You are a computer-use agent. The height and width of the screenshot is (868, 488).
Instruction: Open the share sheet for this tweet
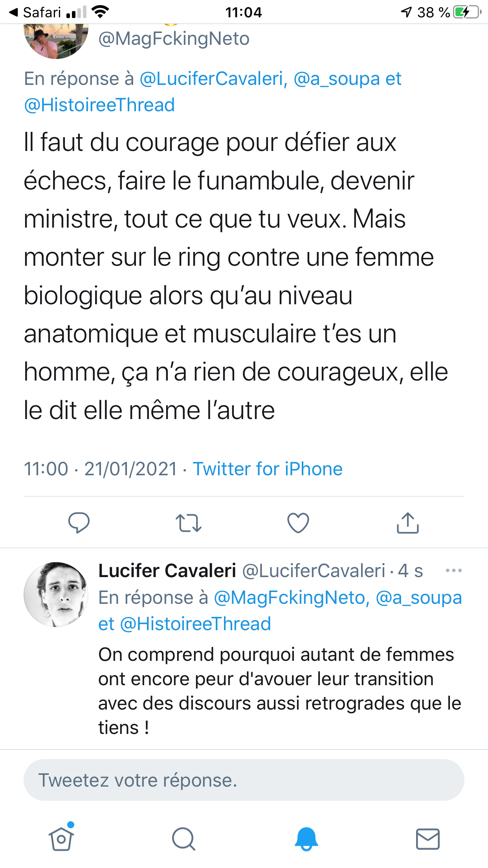tap(408, 523)
